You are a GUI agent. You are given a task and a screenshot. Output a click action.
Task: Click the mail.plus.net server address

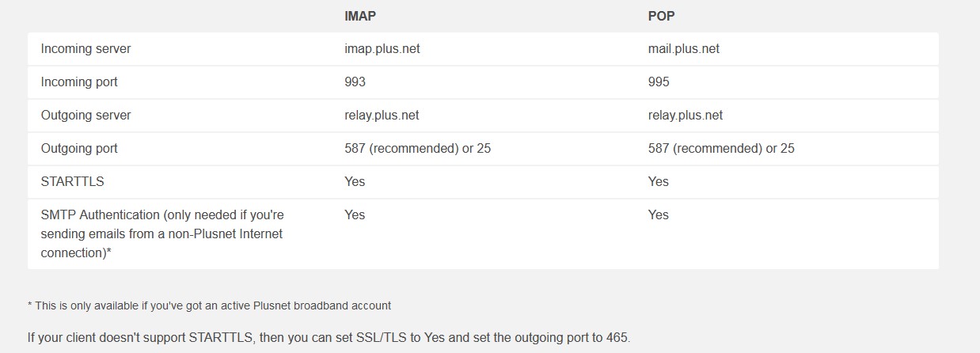tap(683, 48)
